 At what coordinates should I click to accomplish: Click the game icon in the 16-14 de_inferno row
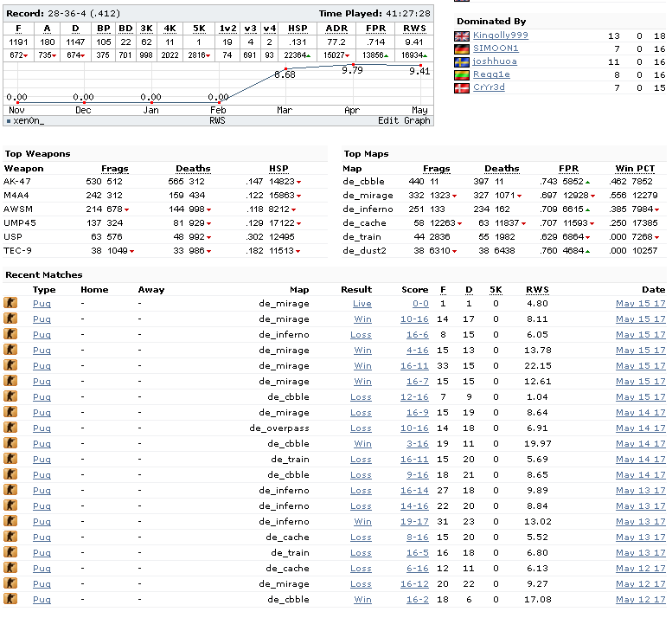point(10,490)
